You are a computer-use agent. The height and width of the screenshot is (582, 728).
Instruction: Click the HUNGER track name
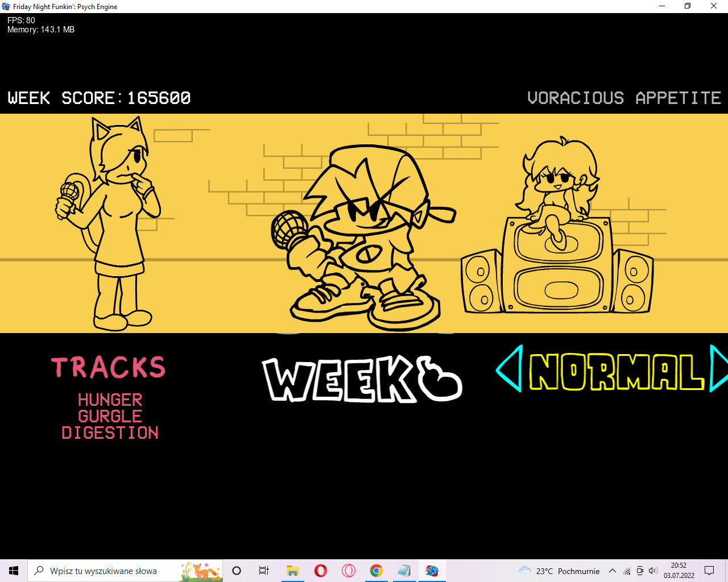coord(110,400)
